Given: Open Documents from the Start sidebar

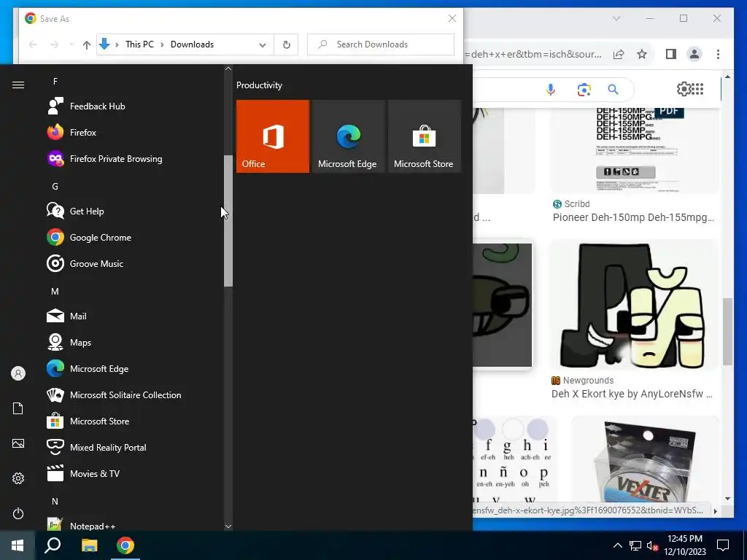Looking at the screenshot, I should 18,408.
